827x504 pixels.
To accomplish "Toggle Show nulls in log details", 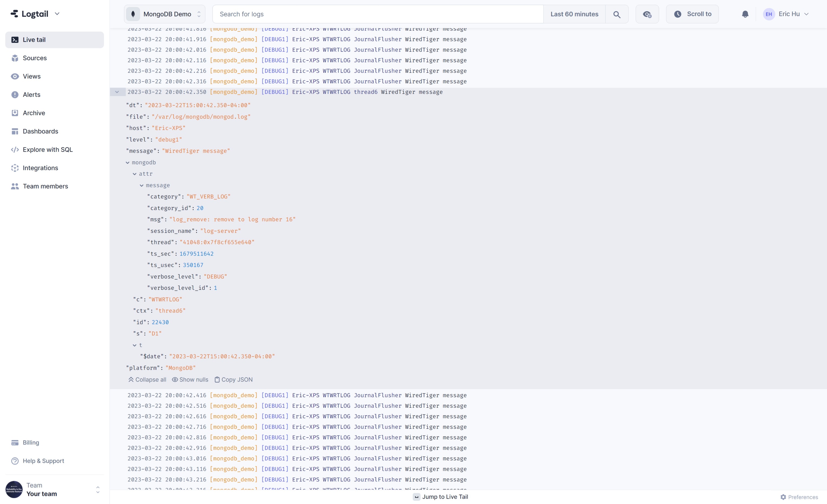I will tap(190, 380).
